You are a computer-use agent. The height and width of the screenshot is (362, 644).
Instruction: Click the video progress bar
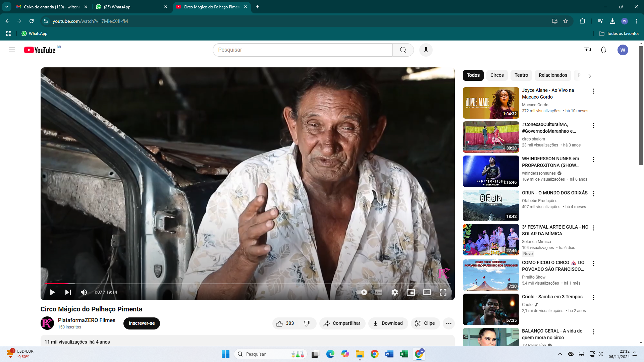(x=235, y=284)
